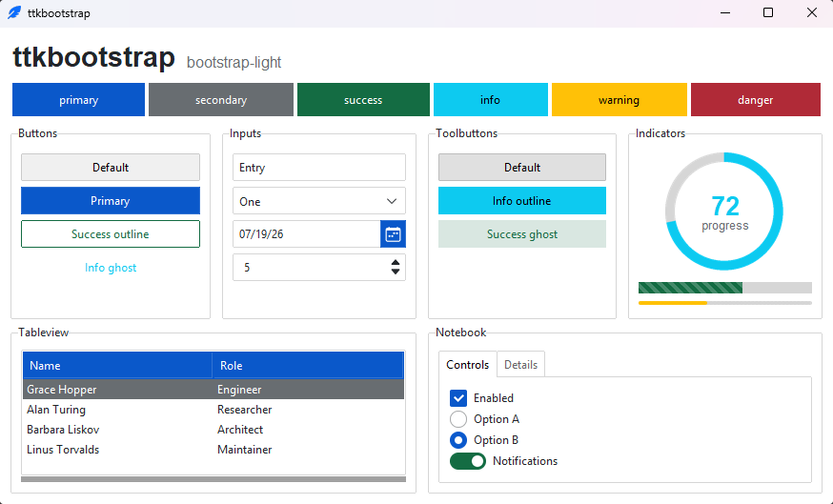Decrease the spinbox value with down arrow

396,272
